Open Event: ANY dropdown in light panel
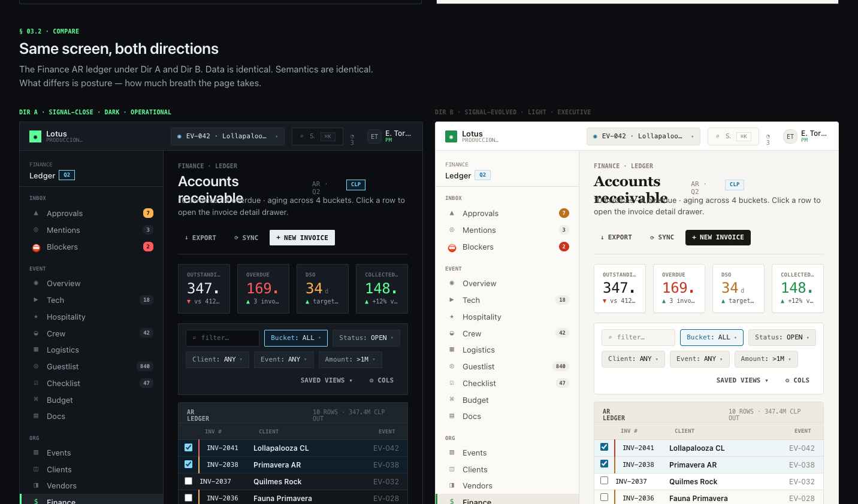 [x=699, y=359]
